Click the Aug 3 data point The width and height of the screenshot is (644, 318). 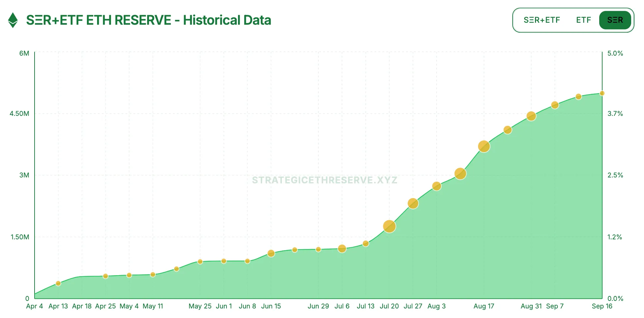[x=437, y=186]
